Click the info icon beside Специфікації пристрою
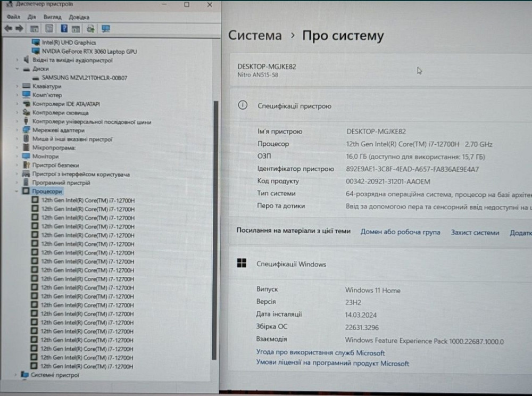The width and height of the screenshot is (532, 396). coord(243,105)
